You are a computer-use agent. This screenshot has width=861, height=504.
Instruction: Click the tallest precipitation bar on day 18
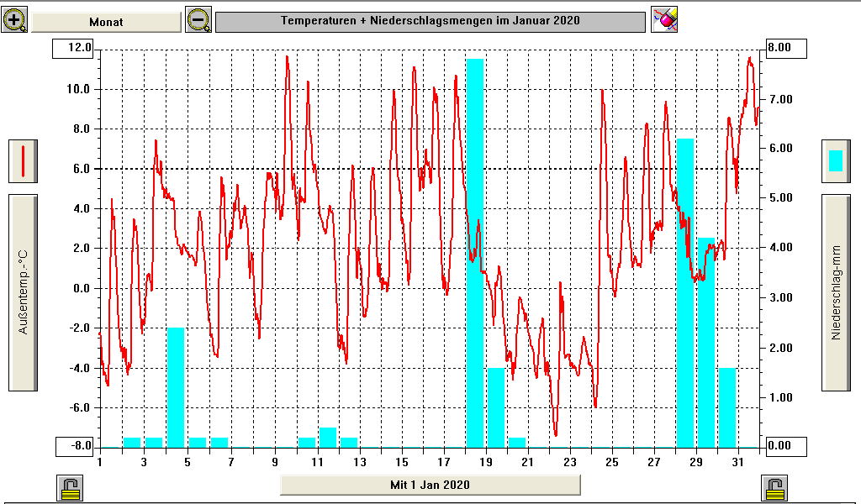475,252
